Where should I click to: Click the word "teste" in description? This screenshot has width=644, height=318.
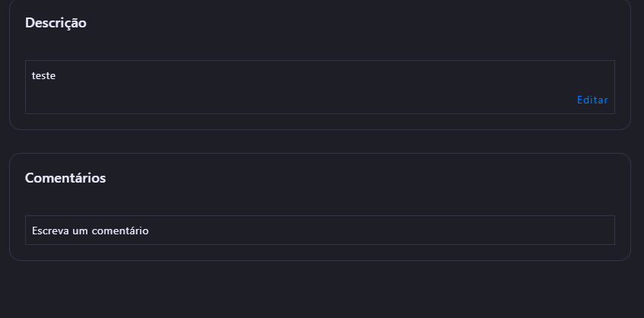[43, 76]
